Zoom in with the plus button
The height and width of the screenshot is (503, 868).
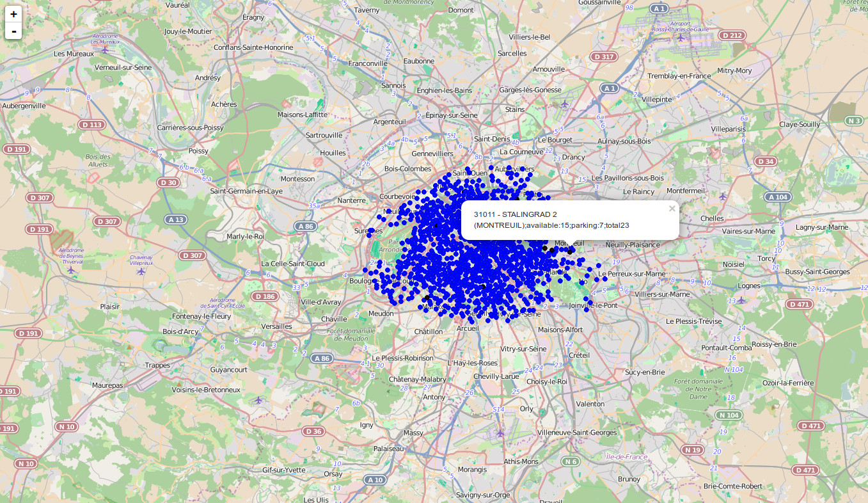coord(13,14)
